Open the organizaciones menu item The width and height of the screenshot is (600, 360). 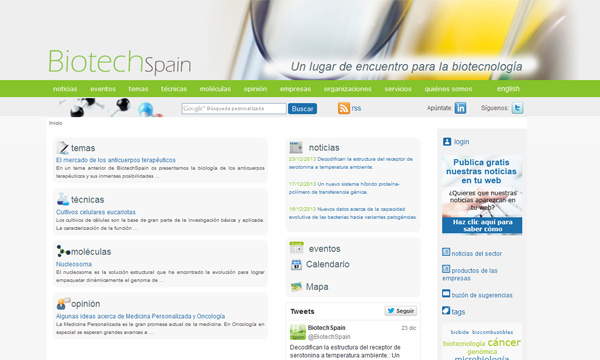click(x=347, y=89)
